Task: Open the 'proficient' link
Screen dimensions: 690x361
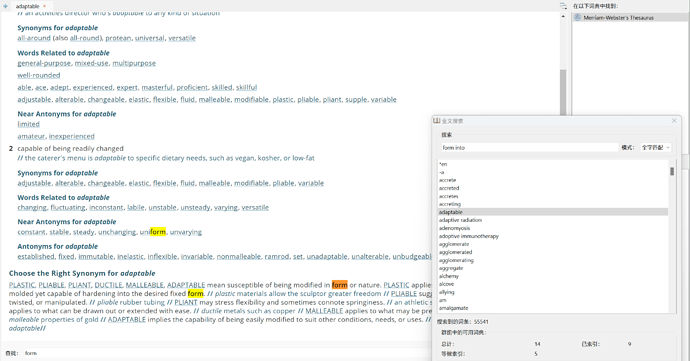Action: tap(192, 87)
